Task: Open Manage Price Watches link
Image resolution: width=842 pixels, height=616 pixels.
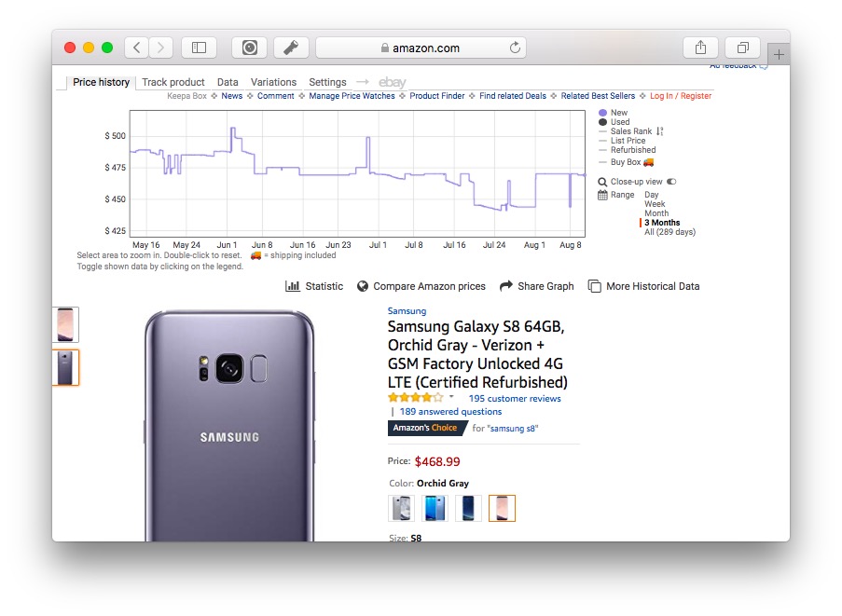Action: (352, 96)
